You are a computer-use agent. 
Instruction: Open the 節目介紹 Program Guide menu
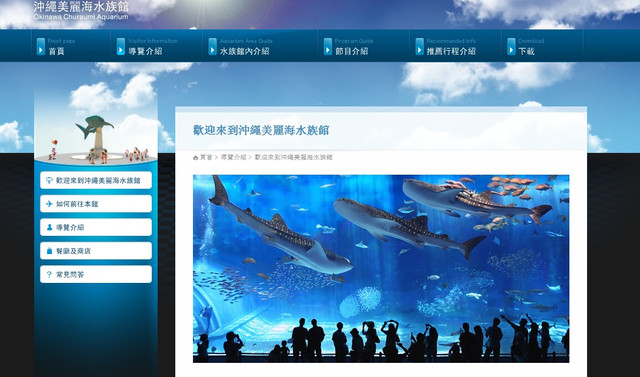363,46
